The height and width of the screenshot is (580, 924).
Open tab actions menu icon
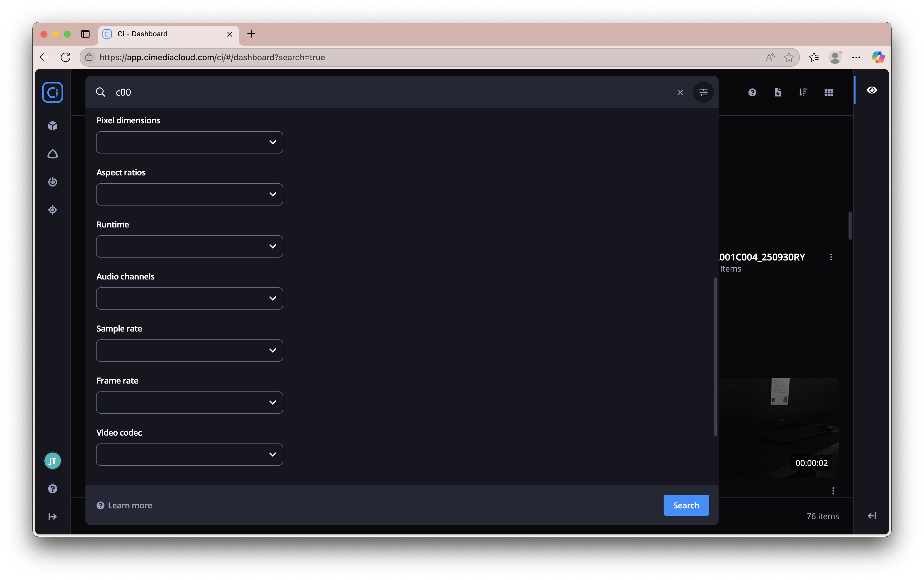[85, 34]
